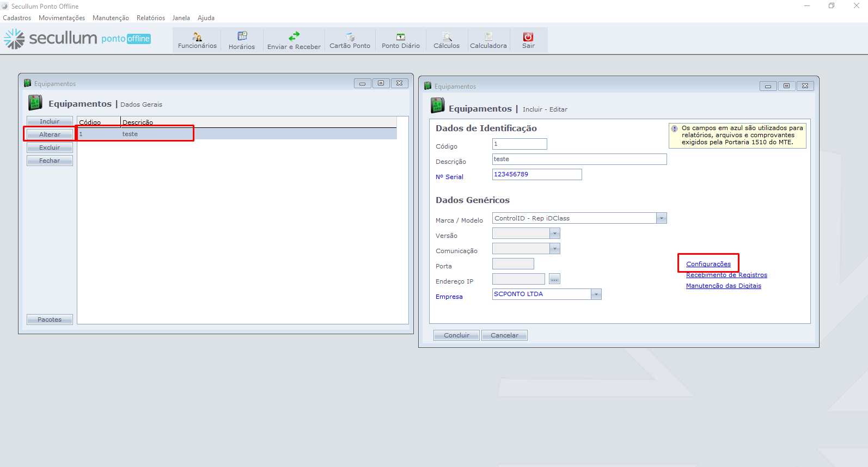
Task: Open the Cadastros menu
Action: click(17, 18)
